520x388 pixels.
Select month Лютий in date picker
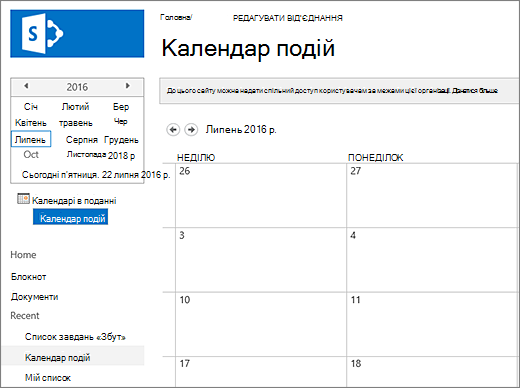point(76,107)
